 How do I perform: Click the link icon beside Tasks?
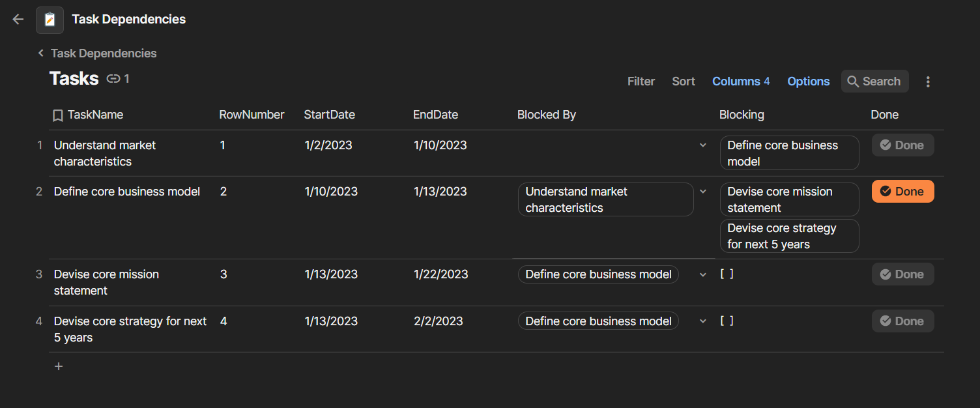(x=113, y=79)
